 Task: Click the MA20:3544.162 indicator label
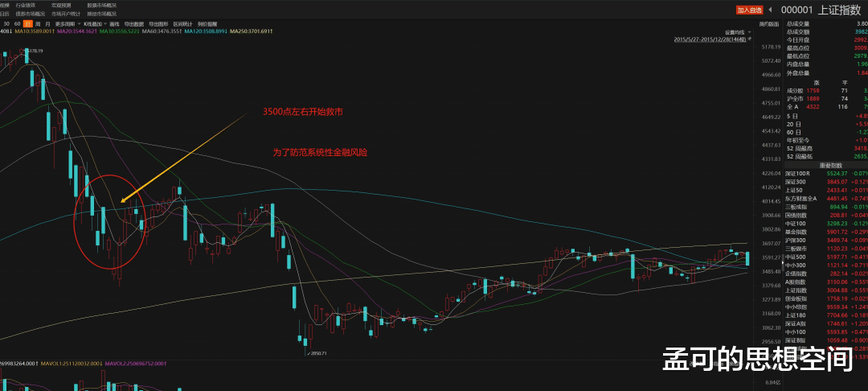pos(77,31)
